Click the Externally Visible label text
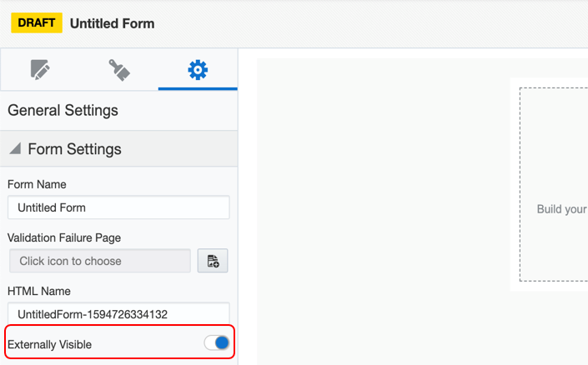This screenshot has height=365, width=588. point(49,344)
